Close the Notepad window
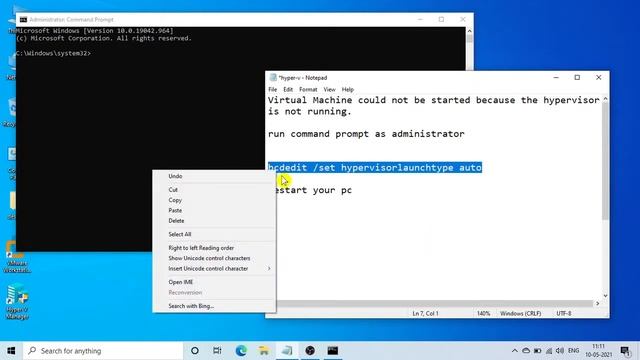This screenshot has width=640, height=360. (598, 78)
